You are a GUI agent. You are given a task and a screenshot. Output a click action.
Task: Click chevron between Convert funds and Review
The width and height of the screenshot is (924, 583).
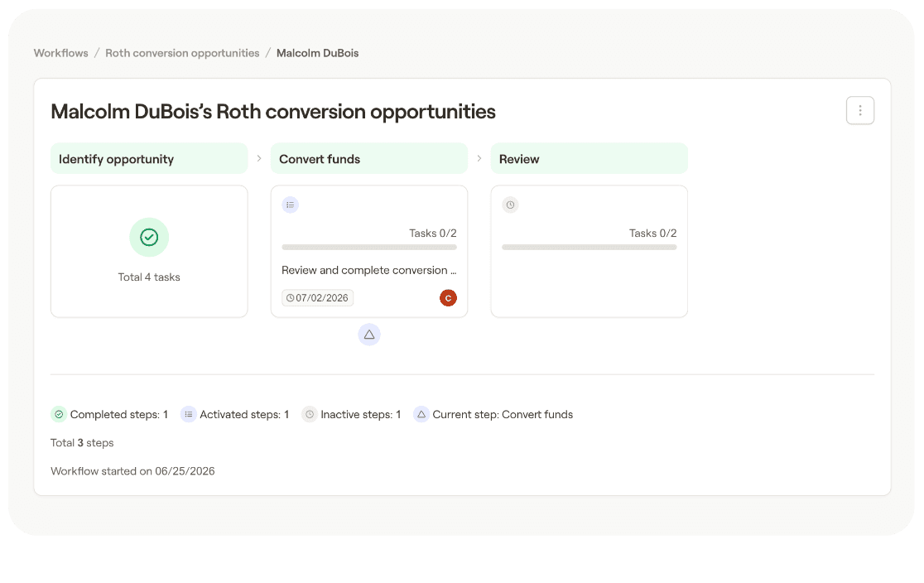pos(479,158)
